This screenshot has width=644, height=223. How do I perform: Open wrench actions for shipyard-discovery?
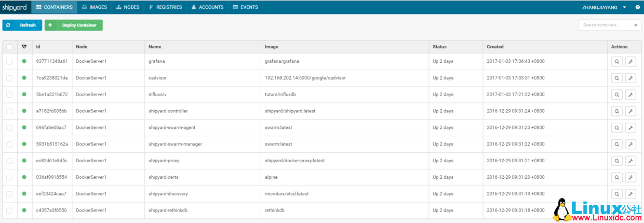click(x=630, y=194)
